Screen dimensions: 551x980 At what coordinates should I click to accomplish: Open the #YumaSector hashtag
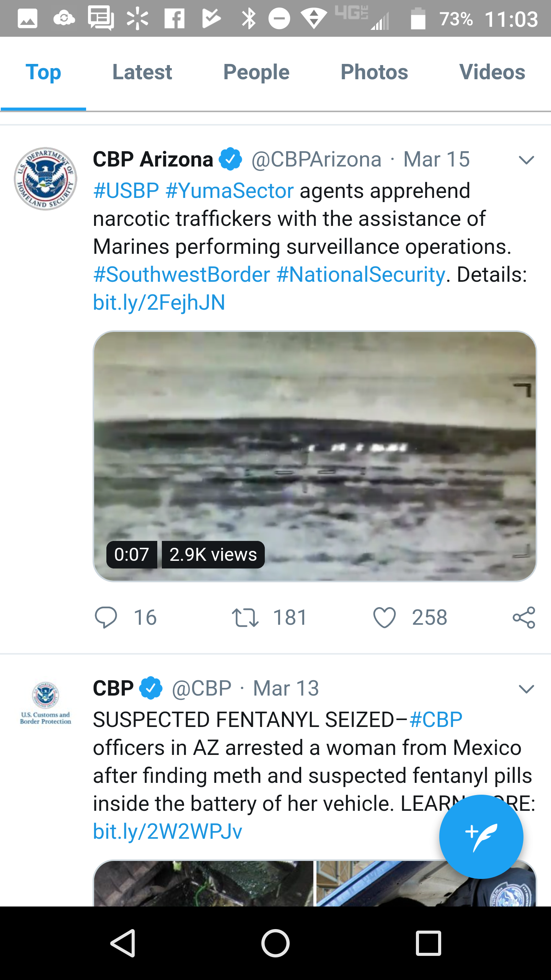pos(230,191)
